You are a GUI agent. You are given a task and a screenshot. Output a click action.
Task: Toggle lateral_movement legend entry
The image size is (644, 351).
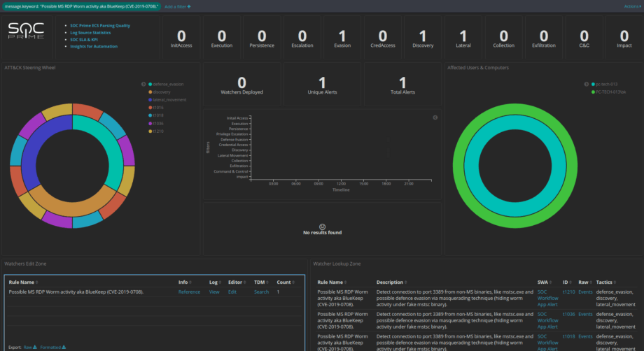[169, 99]
